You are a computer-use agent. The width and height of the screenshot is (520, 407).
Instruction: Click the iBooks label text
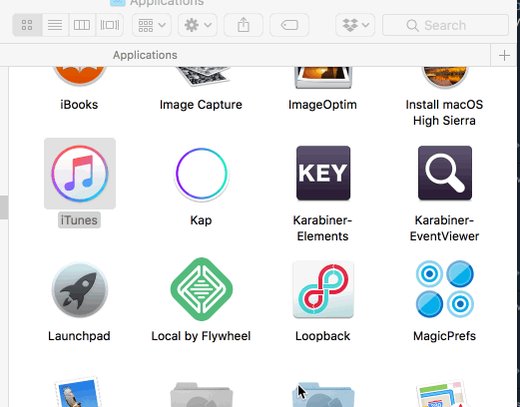79,105
